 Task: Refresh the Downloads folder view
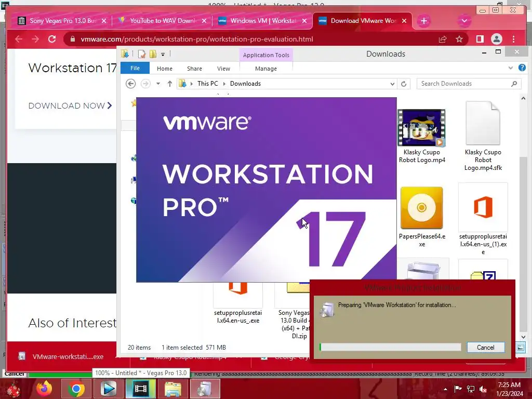point(404,84)
